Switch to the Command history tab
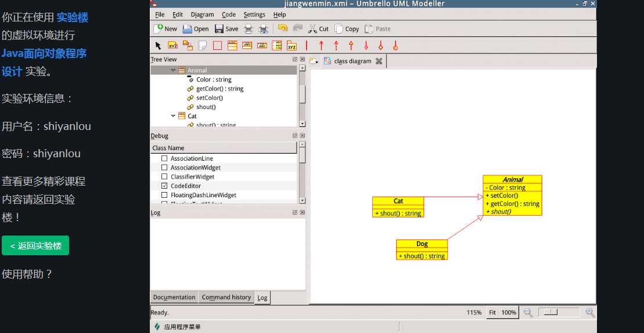Image resolution: width=644 pixels, height=333 pixels. [x=226, y=297]
